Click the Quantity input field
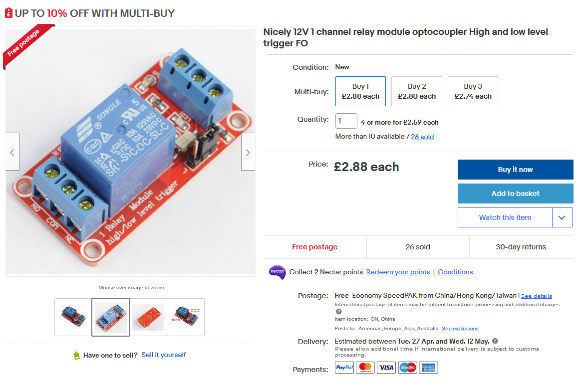Image resolution: width=580 pixels, height=392 pixels. coord(346,121)
